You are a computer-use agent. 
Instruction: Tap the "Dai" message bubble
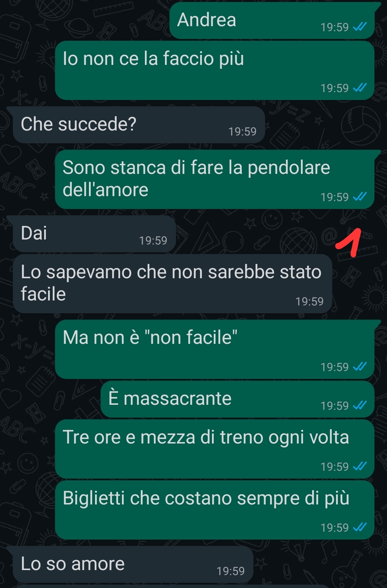pyautogui.click(x=95, y=234)
